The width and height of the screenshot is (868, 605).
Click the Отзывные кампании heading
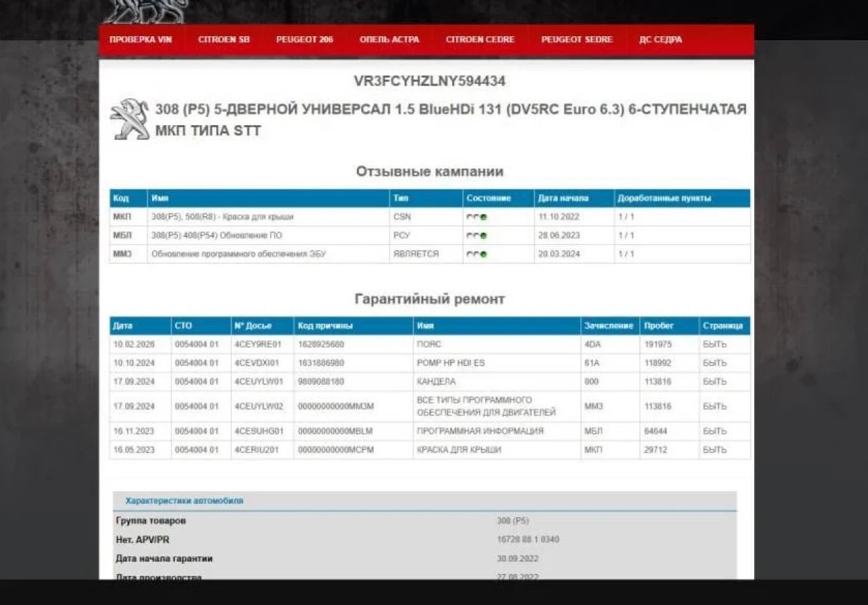(429, 172)
